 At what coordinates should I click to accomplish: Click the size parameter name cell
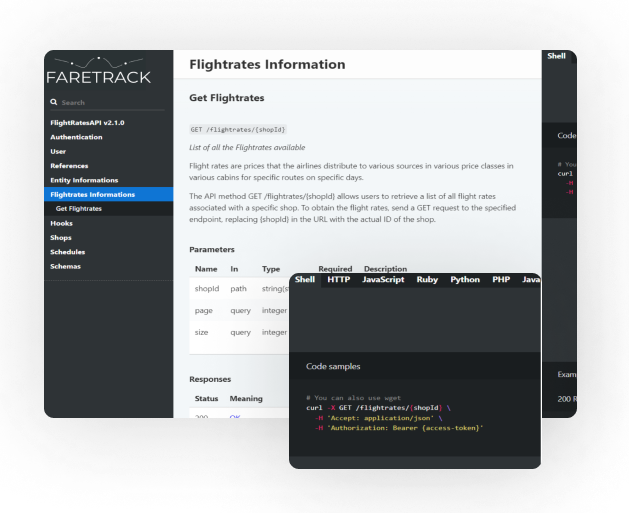click(201, 333)
